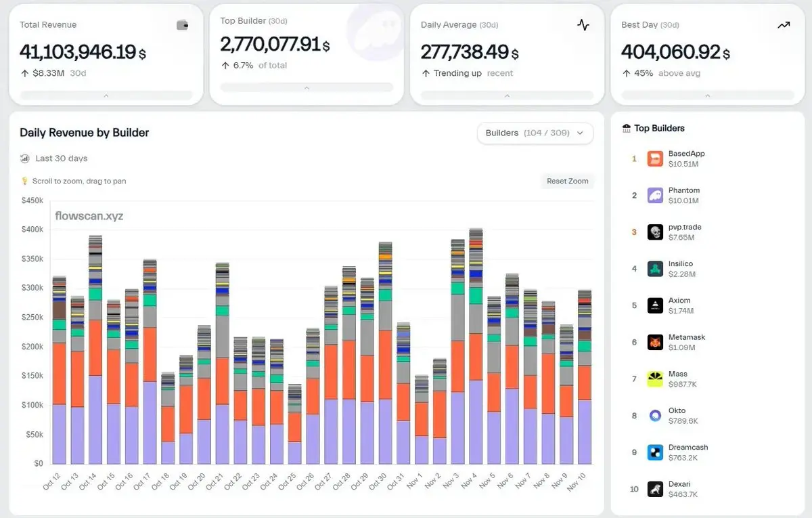
Task: Select the pvp.trade skull icon
Action: (x=655, y=232)
